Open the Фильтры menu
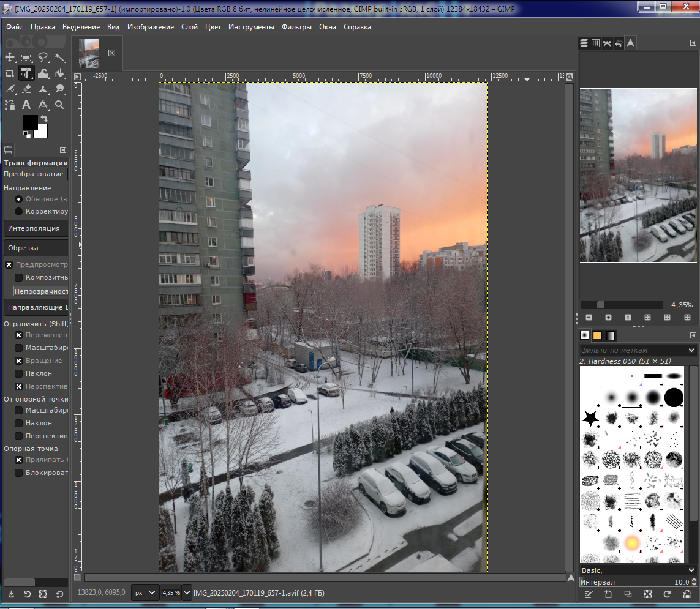 (296, 27)
